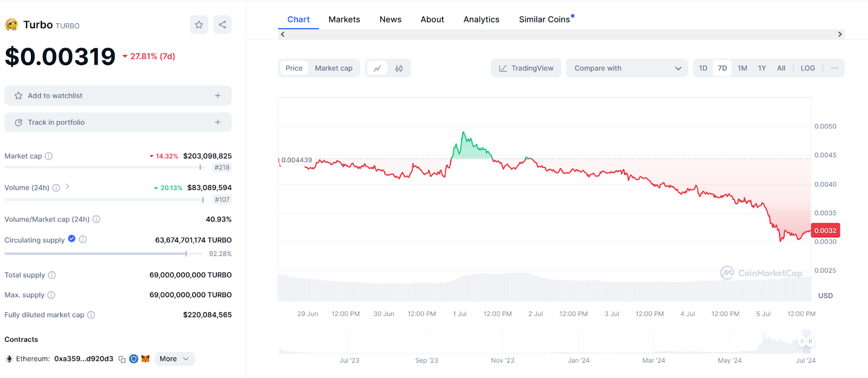This screenshot has height=378, width=868.
Task: Open Volume/Market cap (24h) info icon
Action: [x=96, y=219]
